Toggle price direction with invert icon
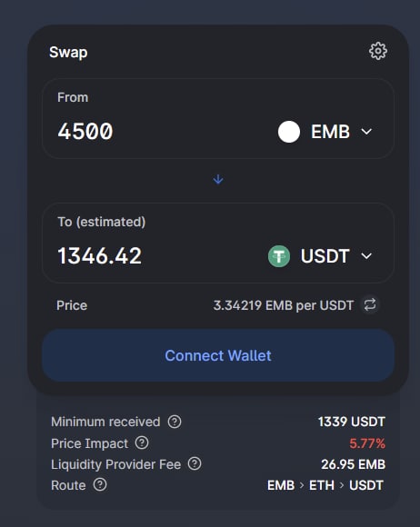This screenshot has width=420, height=527. point(370,304)
